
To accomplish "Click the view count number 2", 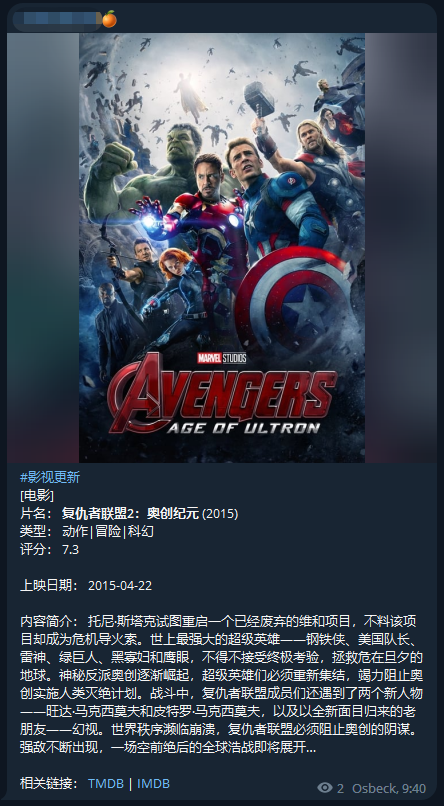I will tap(341, 788).
